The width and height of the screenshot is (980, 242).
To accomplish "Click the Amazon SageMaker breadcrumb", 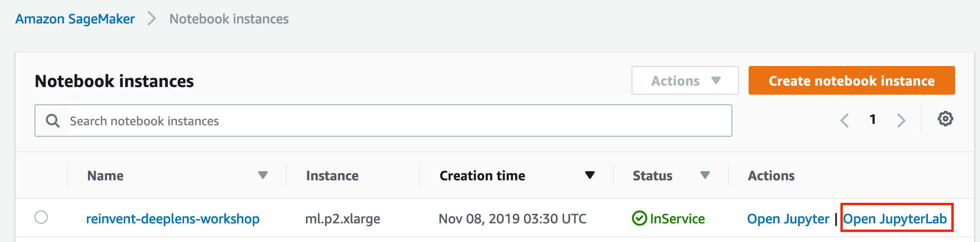I will coord(75,19).
